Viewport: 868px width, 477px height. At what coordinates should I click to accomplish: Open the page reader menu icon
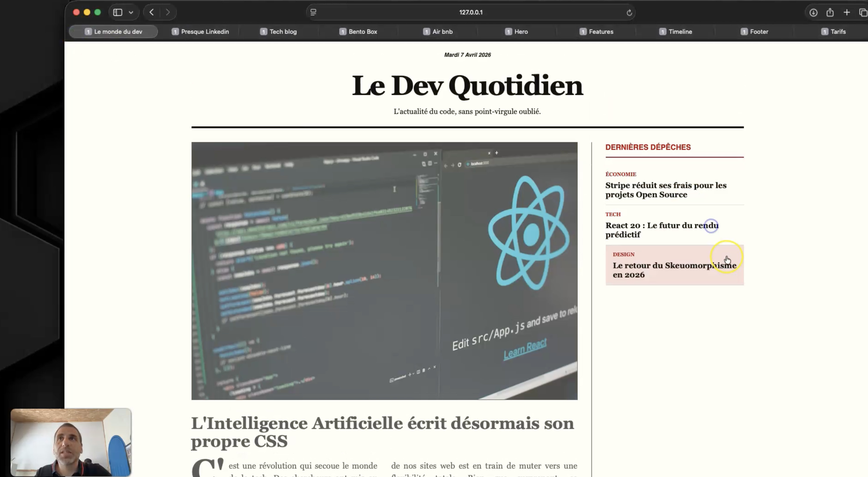[x=313, y=13]
